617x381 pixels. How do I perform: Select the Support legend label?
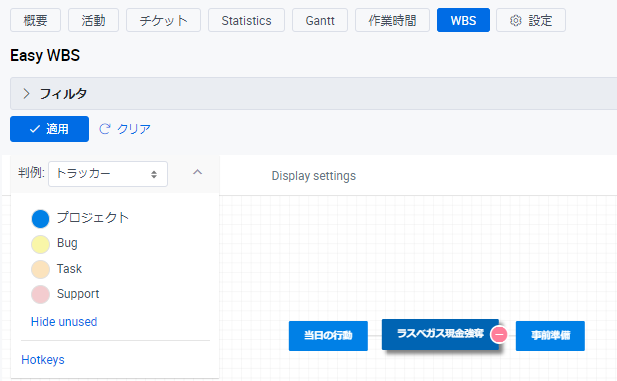(78, 294)
